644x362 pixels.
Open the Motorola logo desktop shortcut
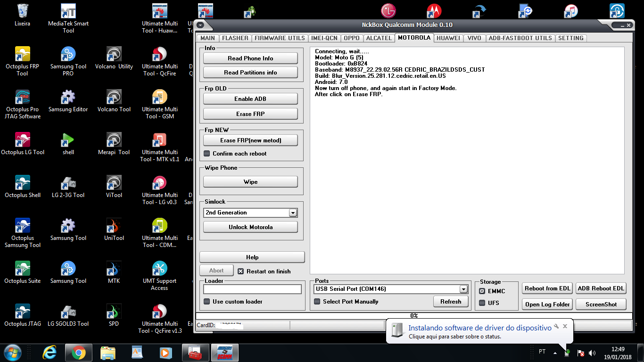(434, 10)
